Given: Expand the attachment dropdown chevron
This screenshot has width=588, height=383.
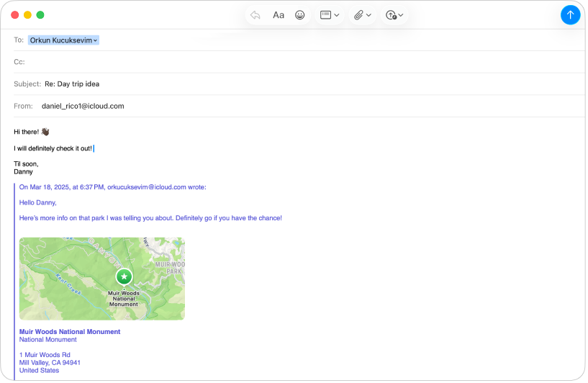Looking at the screenshot, I should (x=370, y=15).
